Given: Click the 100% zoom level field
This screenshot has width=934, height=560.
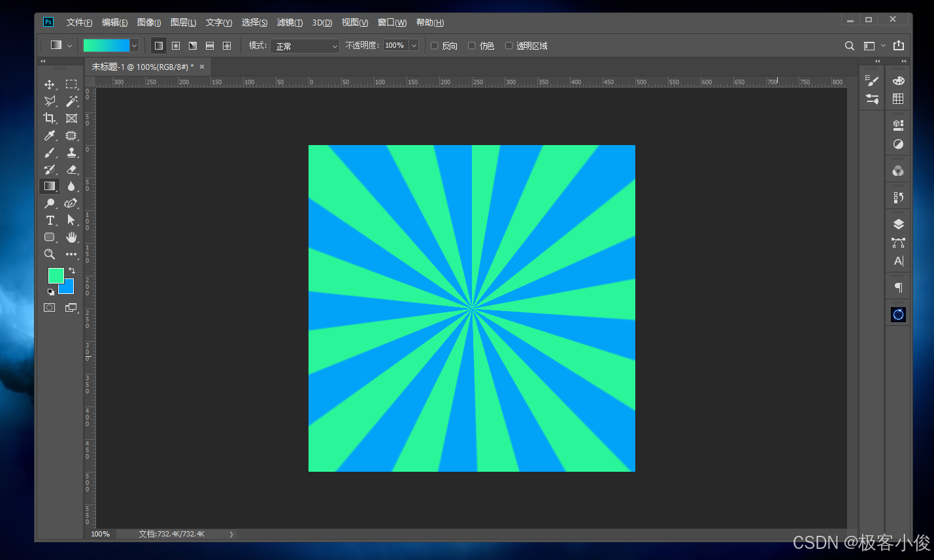Looking at the screenshot, I should 101,534.
